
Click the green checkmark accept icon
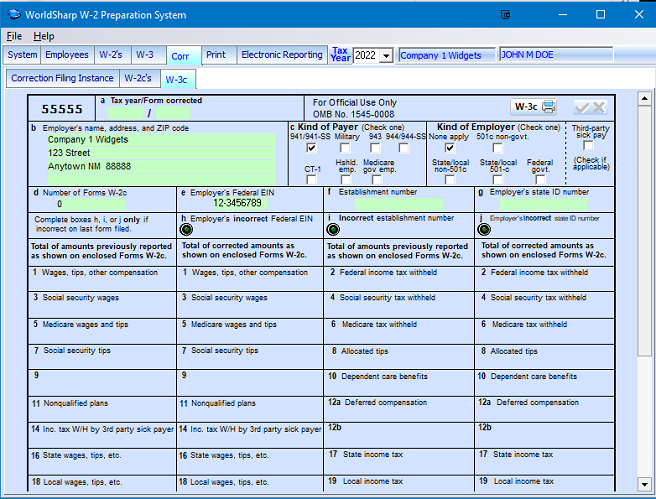pos(581,107)
